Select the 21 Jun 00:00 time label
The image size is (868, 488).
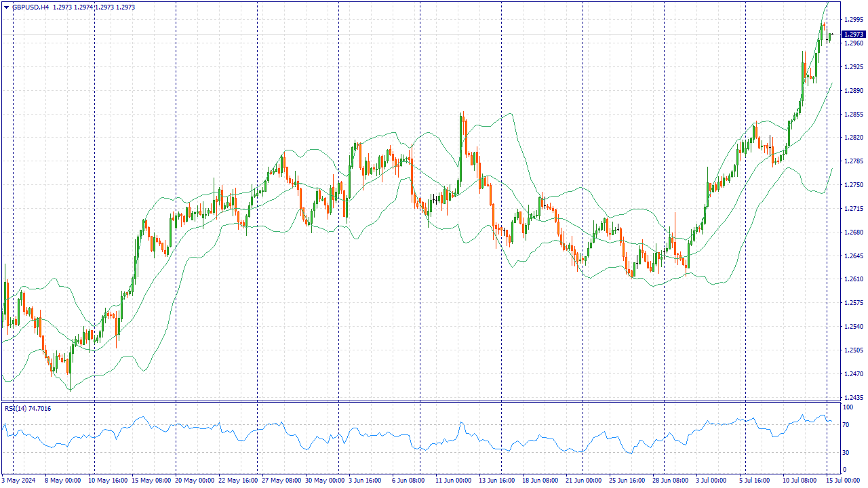click(583, 481)
